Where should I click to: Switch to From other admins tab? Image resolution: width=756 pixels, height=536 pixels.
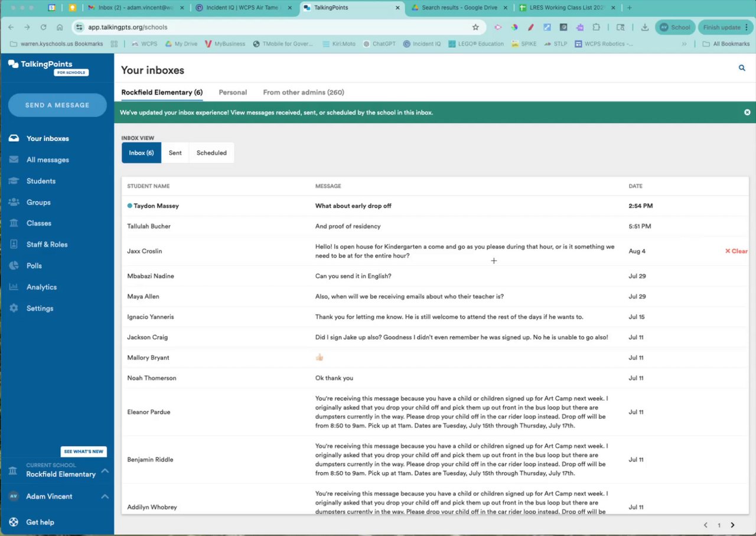coord(304,92)
